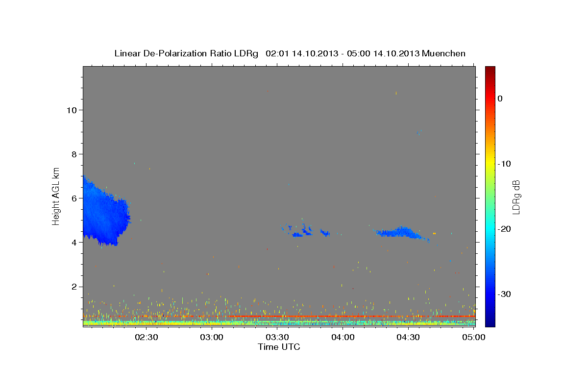Click the colorbar value -10
This screenshot has height=392, width=588.
(x=505, y=164)
